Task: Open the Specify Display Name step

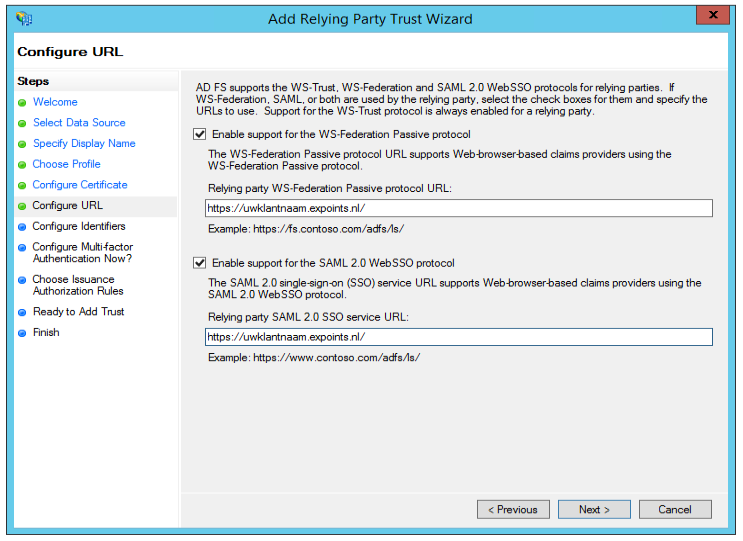Action: click(84, 143)
